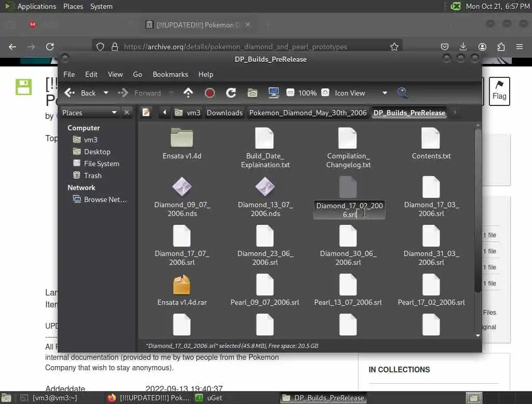Select the Ensata v1.4d folder icon
The height and width of the screenshot is (404, 532).
pyautogui.click(x=182, y=138)
